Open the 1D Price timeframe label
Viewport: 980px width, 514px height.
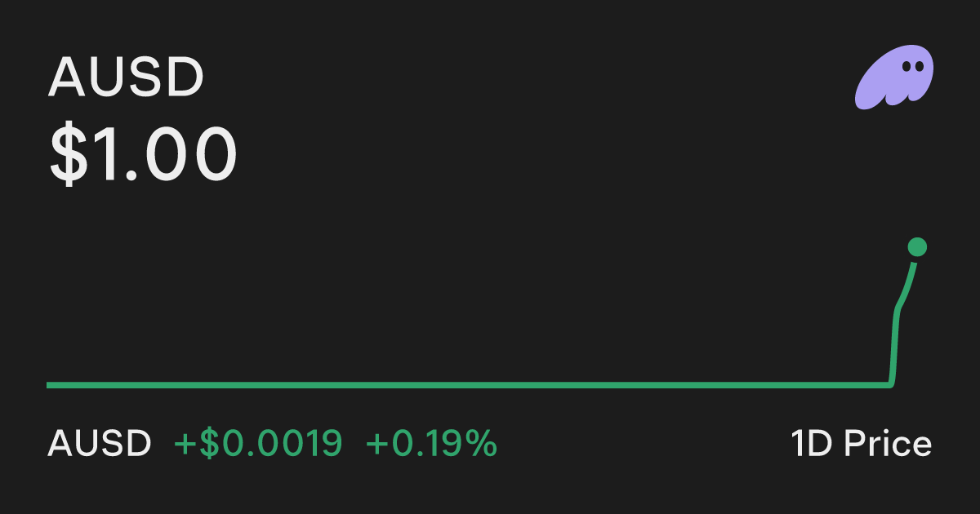(x=861, y=444)
